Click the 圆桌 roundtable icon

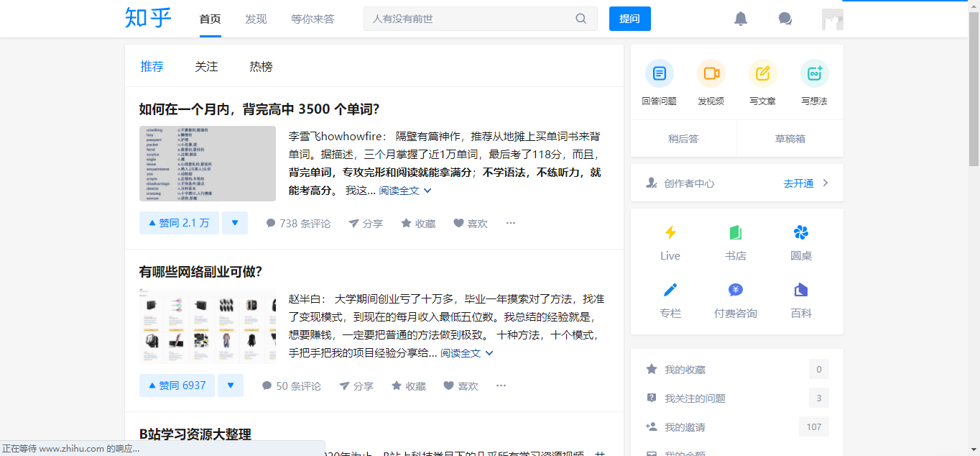(800, 232)
